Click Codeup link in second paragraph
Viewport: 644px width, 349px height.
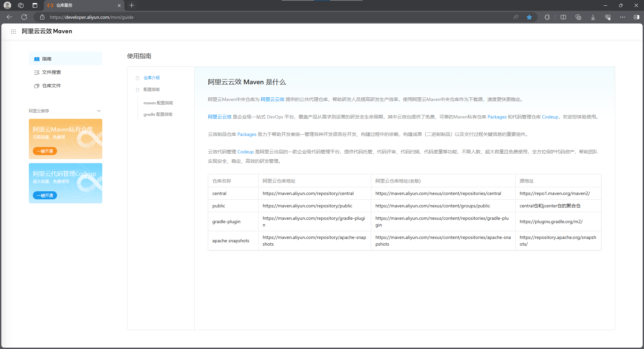(x=550, y=117)
